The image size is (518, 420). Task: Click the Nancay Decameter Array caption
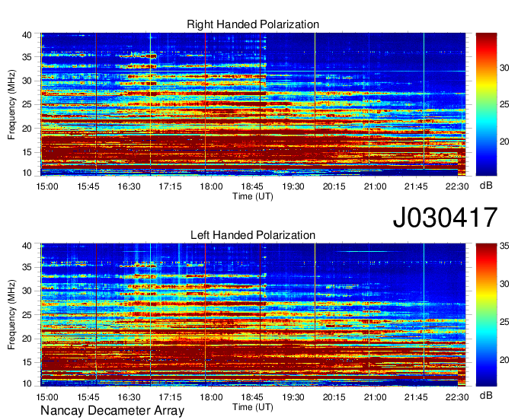[x=112, y=411]
